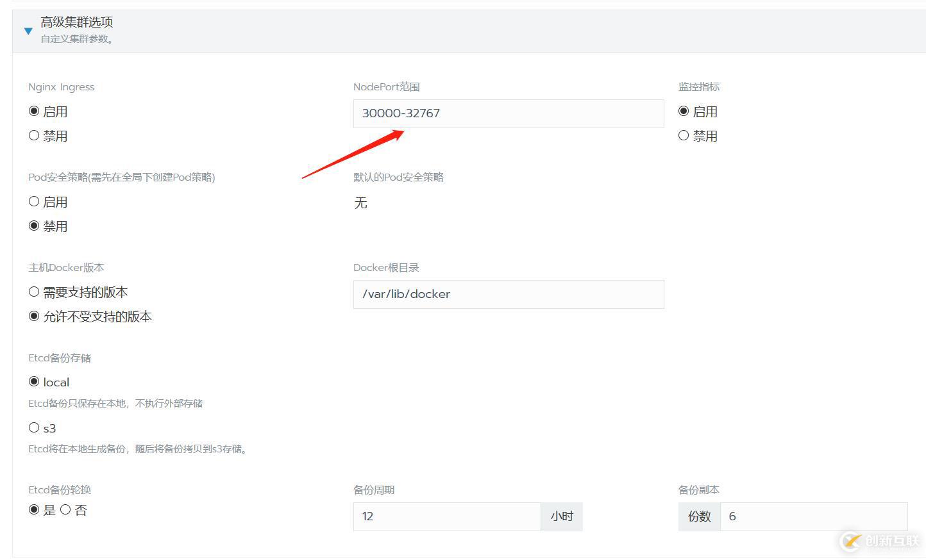The width and height of the screenshot is (926, 560).
Task: Select 允许不受支持的版本 radio button
Action: point(34,317)
